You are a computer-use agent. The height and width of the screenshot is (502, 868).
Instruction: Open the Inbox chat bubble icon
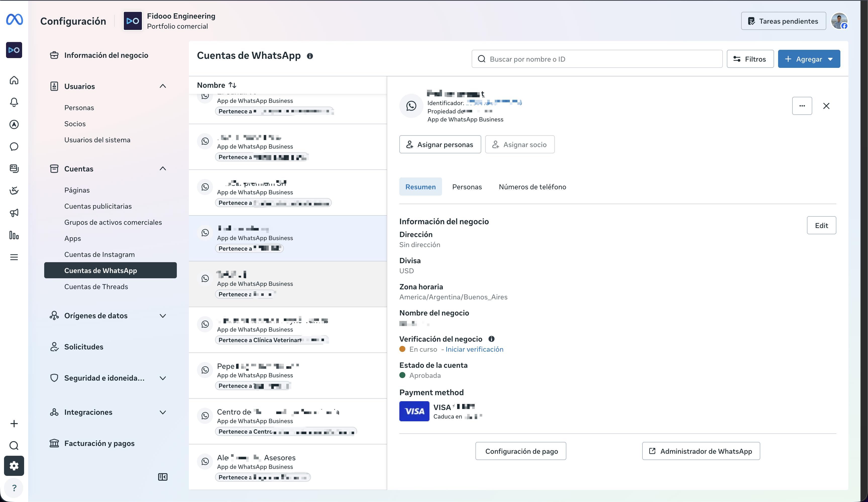click(x=14, y=147)
